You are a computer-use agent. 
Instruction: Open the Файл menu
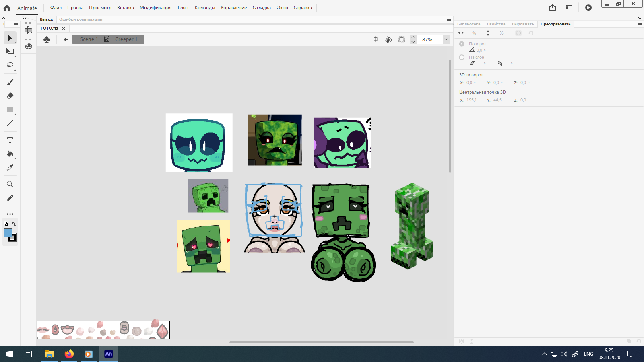click(56, 8)
